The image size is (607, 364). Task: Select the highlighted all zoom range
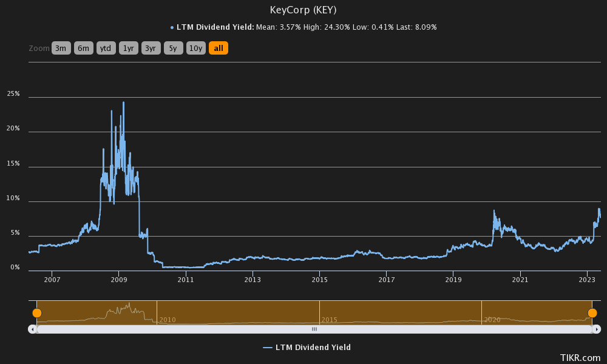pyautogui.click(x=218, y=48)
